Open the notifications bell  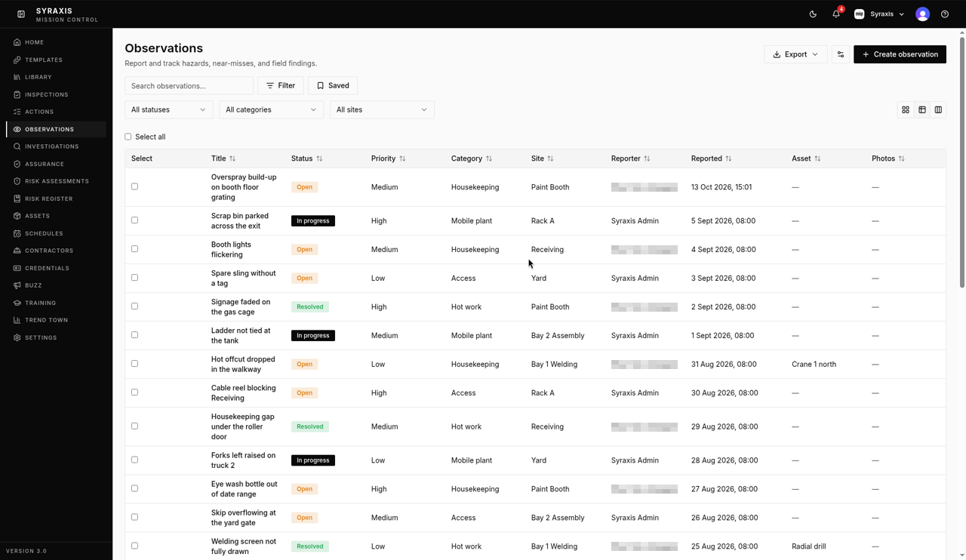pyautogui.click(x=836, y=14)
